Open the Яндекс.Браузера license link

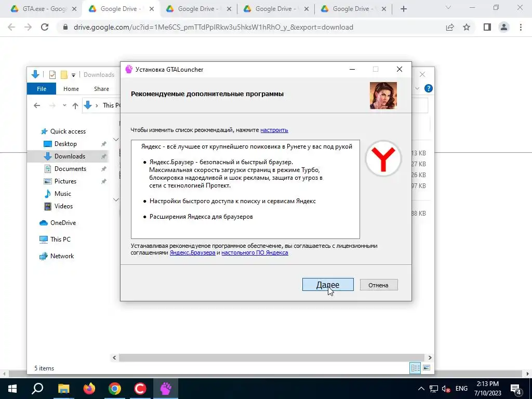(x=192, y=253)
